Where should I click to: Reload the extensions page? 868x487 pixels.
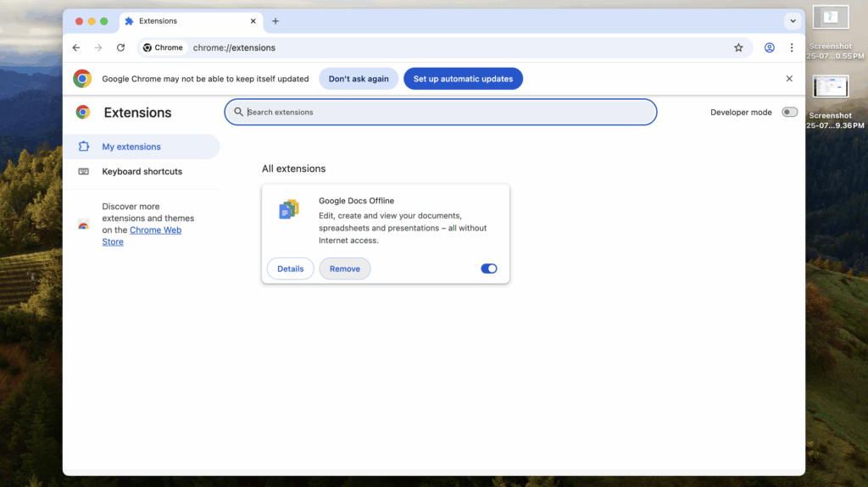click(x=120, y=47)
